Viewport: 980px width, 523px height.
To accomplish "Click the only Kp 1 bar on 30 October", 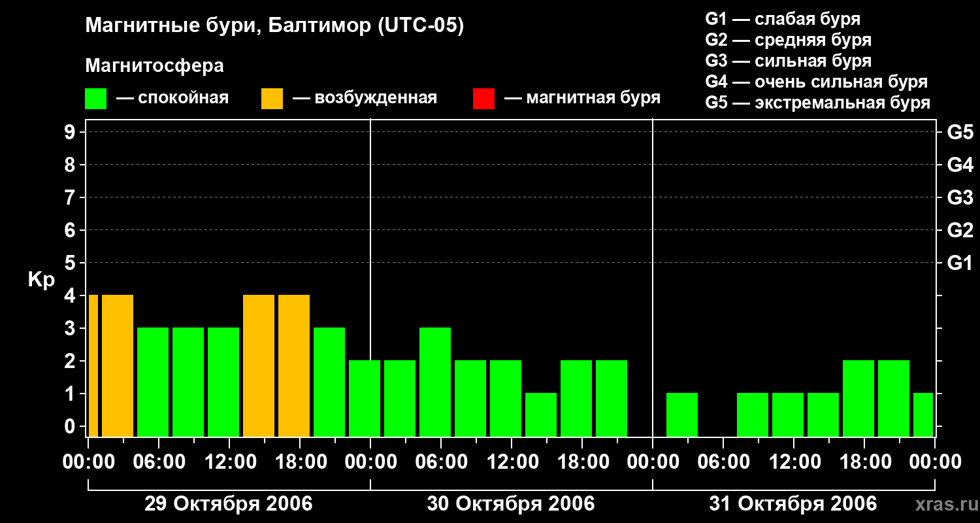I will (x=541, y=414).
